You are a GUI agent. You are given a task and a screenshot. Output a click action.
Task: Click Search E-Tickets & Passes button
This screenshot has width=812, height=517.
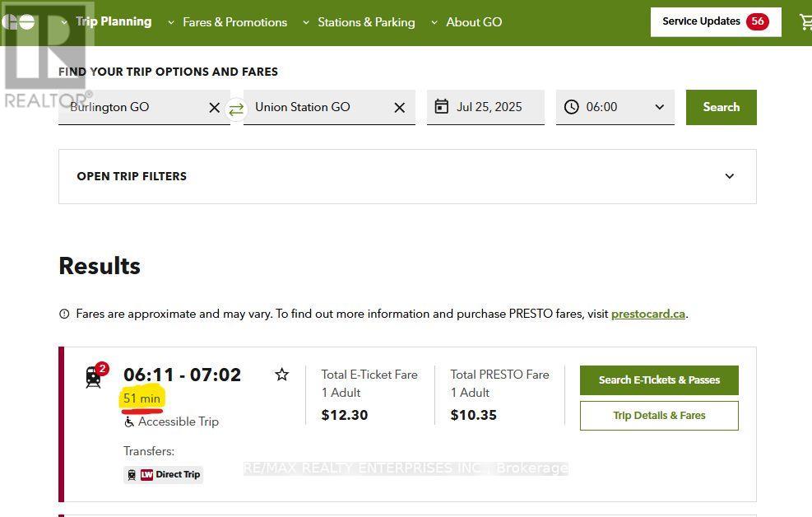point(659,380)
